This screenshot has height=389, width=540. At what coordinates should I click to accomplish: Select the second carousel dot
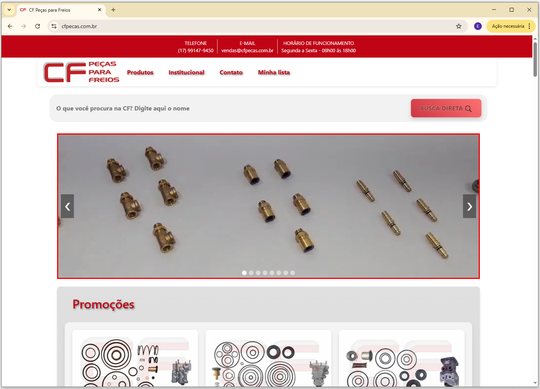click(251, 273)
